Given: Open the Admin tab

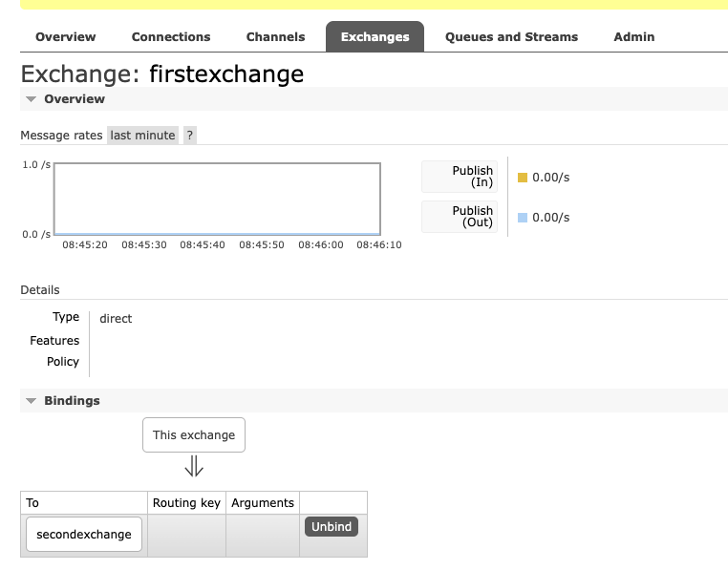Looking at the screenshot, I should pos(633,36).
